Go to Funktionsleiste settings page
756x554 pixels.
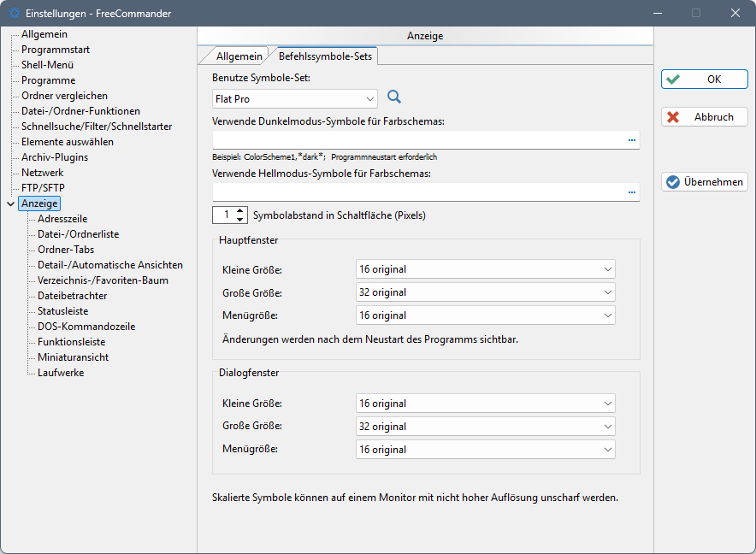tap(72, 342)
